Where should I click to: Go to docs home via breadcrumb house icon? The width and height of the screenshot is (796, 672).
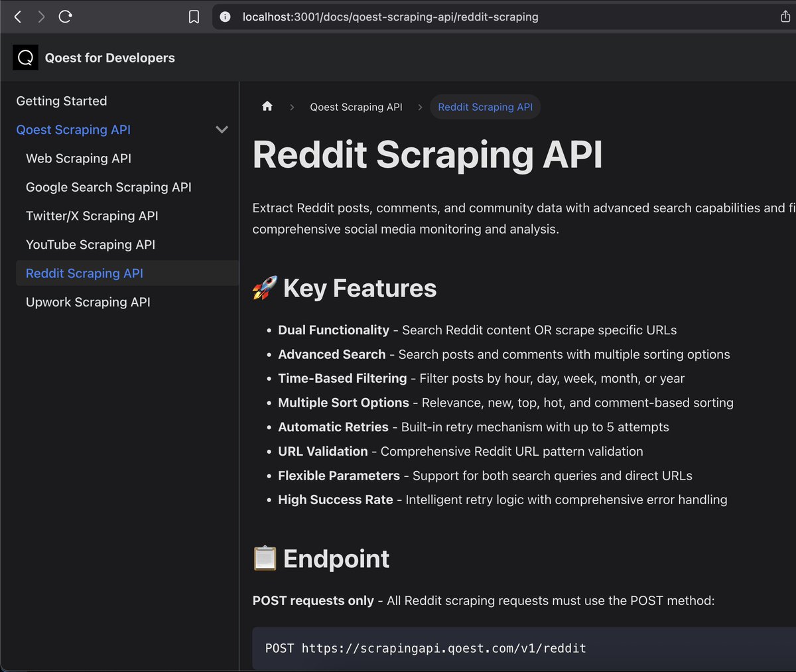[267, 106]
